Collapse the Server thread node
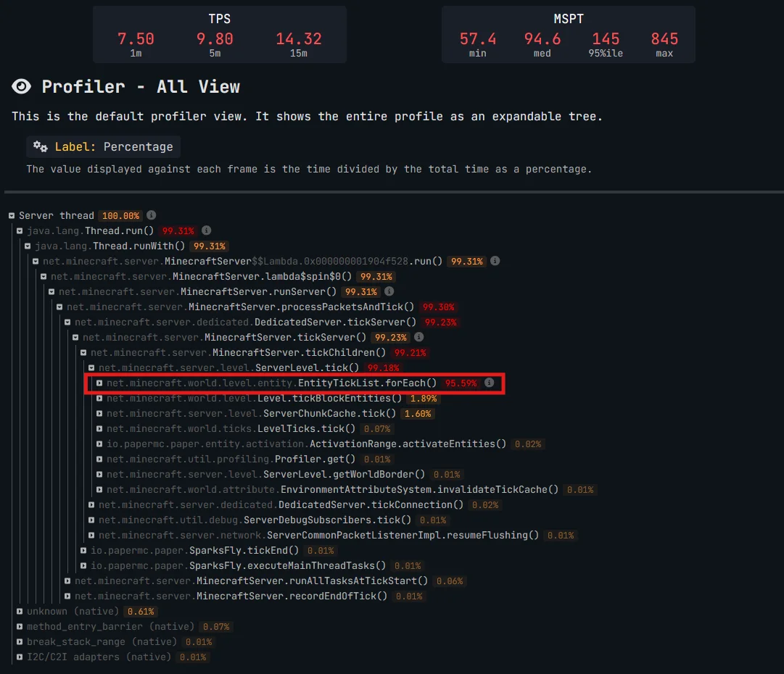784x674 pixels. click(x=12, y=216)
